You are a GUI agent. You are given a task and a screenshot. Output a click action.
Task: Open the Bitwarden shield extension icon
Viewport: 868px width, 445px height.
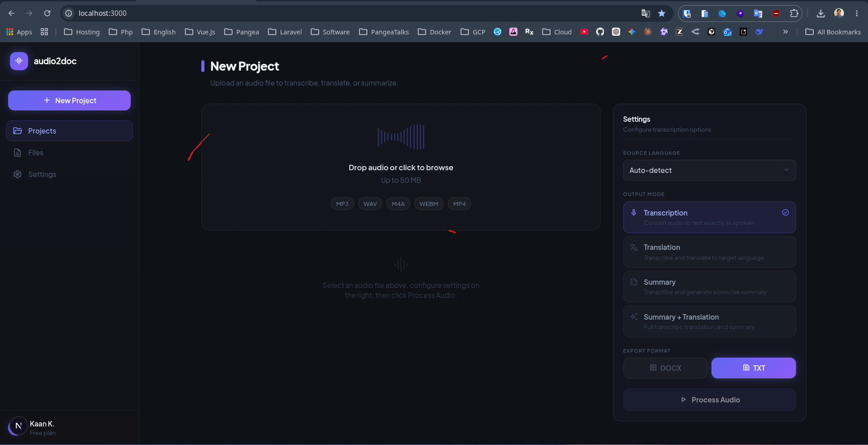point(687,13)
